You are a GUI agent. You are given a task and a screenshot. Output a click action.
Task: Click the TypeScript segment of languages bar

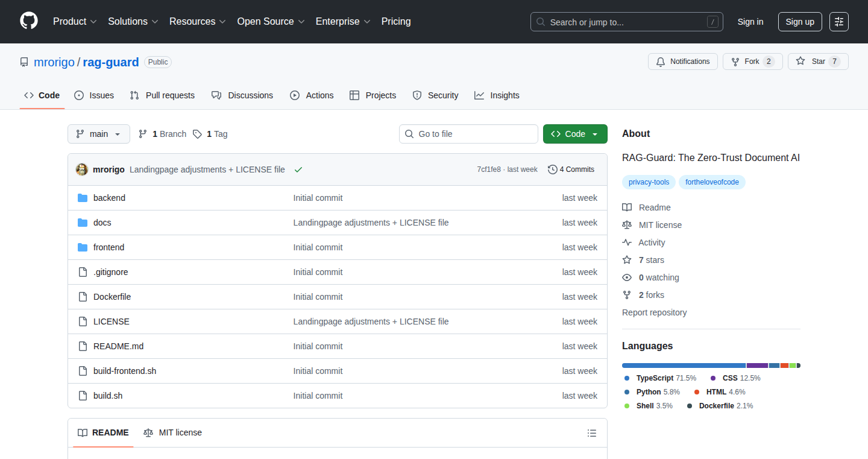click(x=684, y=366)
